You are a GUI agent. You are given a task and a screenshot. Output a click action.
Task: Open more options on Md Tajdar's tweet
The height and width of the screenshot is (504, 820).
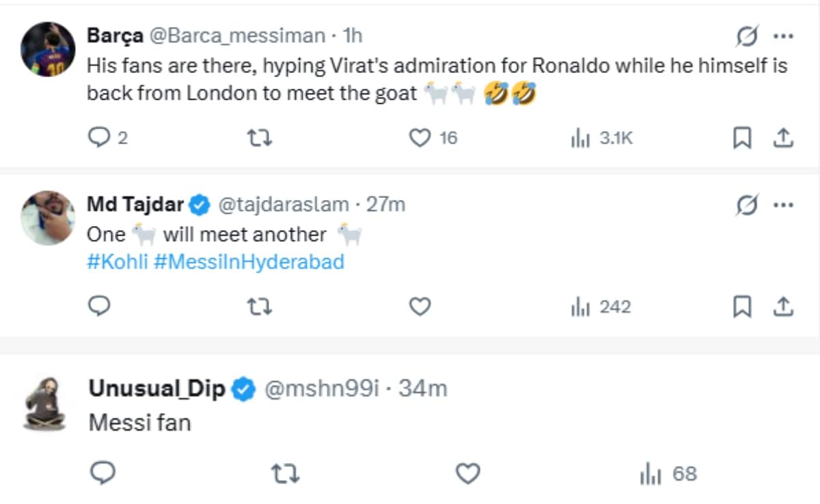click(782, 204)
